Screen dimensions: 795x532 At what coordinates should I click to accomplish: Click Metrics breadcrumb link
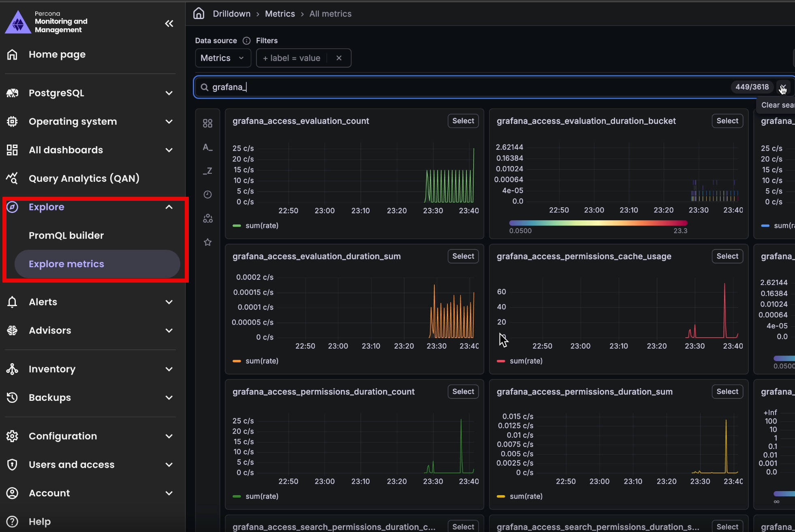(x=280, y=14)
